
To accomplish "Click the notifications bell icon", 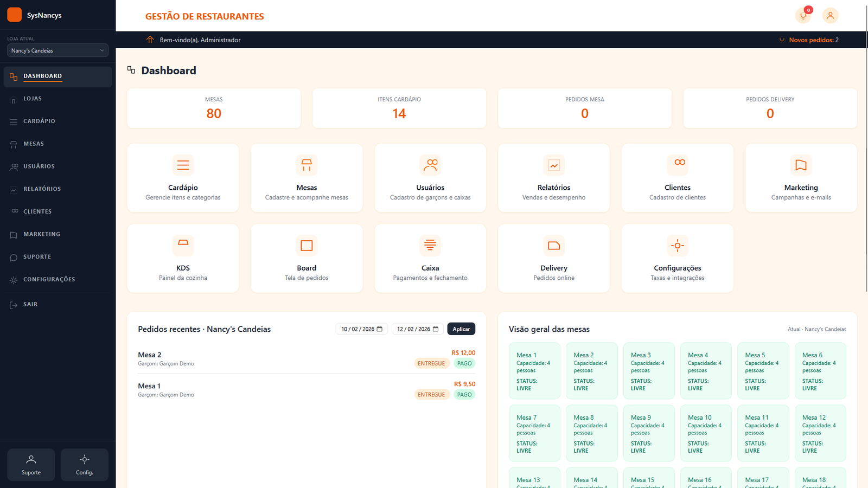I will (803, 15).
